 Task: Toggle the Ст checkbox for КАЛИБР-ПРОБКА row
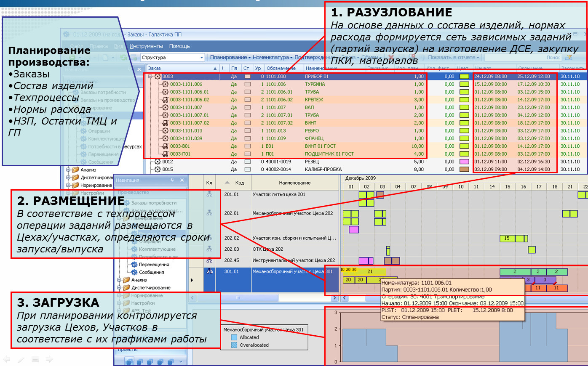click(x=248, y=170)
